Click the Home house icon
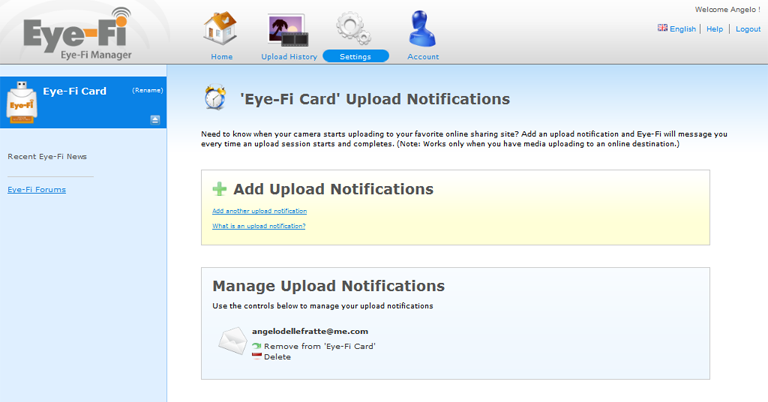The height and width of the screenshot is (402, 768). [220, 28]
